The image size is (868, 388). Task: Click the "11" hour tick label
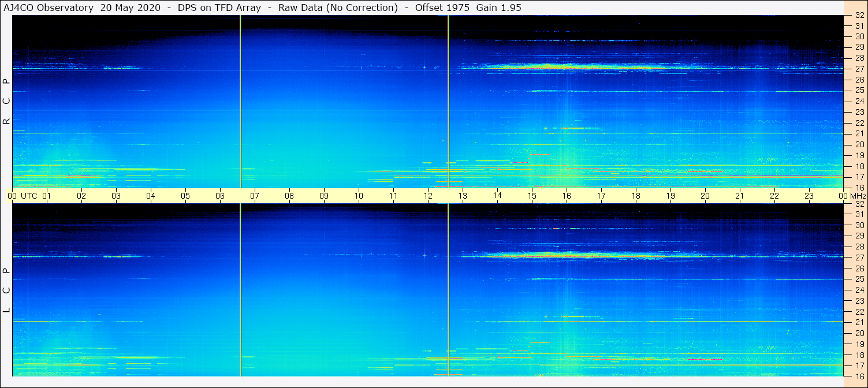pos(393,196)
